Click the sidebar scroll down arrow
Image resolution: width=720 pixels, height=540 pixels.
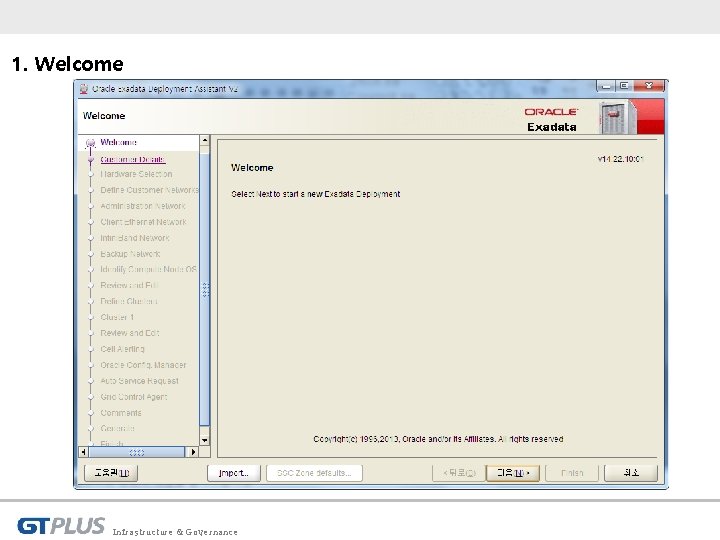tap(205, 440)
